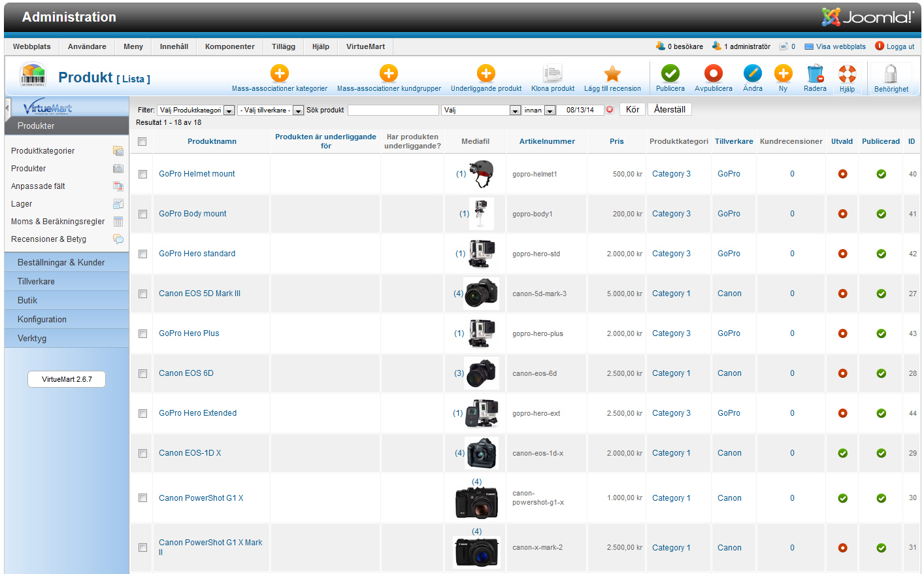Check the box for GoPro Body mount
Image resolution: width=924 pixels, height=574 pixels.
click(x=142, y=214)
